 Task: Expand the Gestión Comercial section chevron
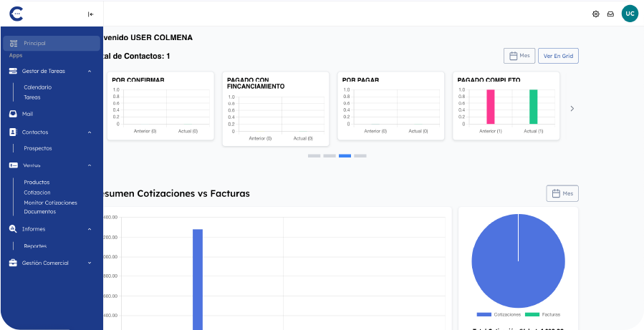coord(90,263)
